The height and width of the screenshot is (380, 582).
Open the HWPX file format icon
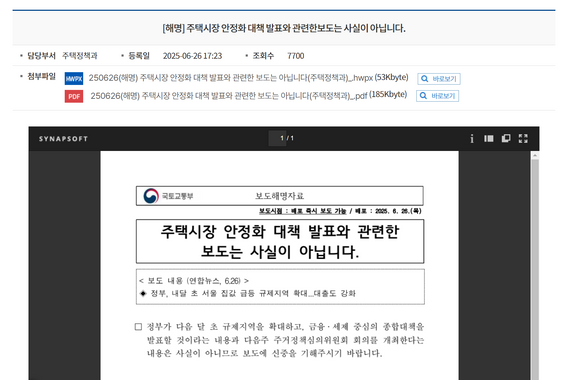click(x=74, y=79)
